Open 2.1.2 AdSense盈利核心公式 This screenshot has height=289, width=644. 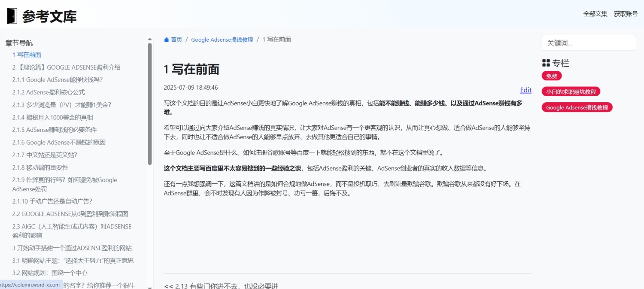click(x=49, y=92)
